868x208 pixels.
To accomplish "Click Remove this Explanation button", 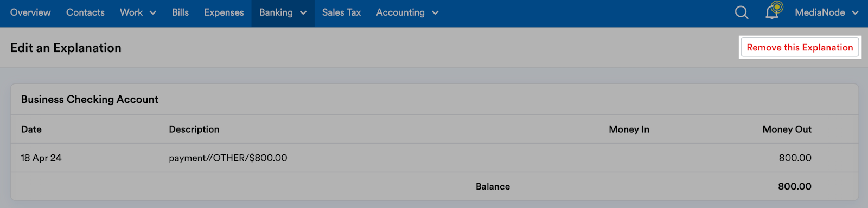I will click(800, 48).
